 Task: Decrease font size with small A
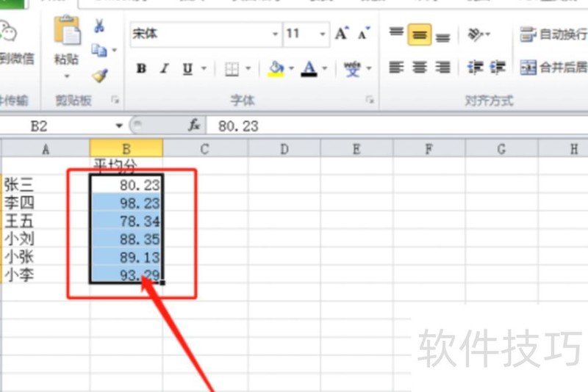[363, 33]
